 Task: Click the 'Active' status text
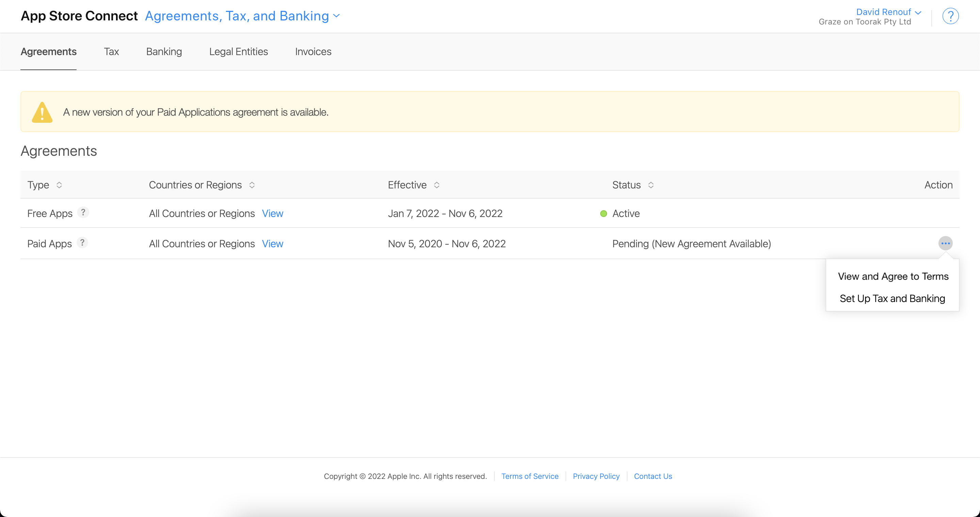(626, 214)
